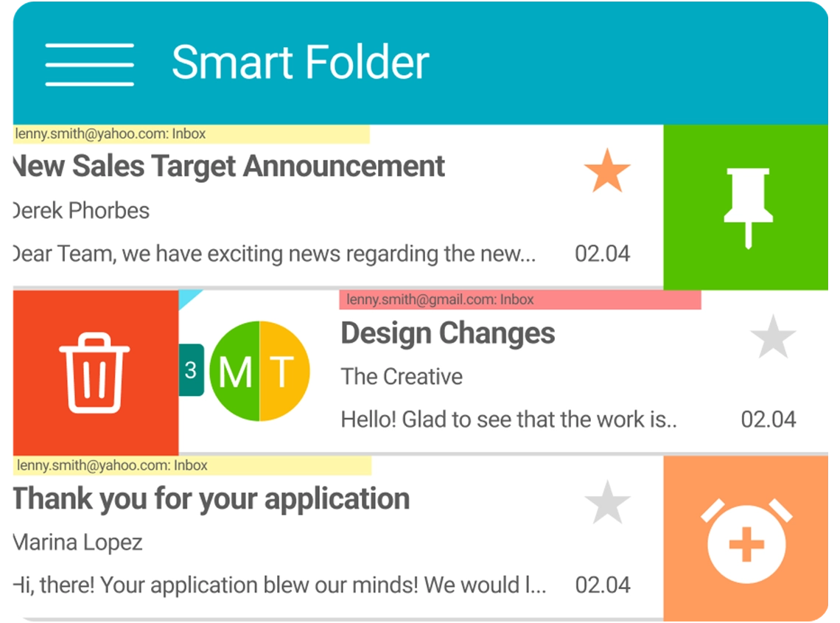Click the MT sender avatar circle
Image resolution: width=840 pixels, height=623 pixels.
click(259, 371)
